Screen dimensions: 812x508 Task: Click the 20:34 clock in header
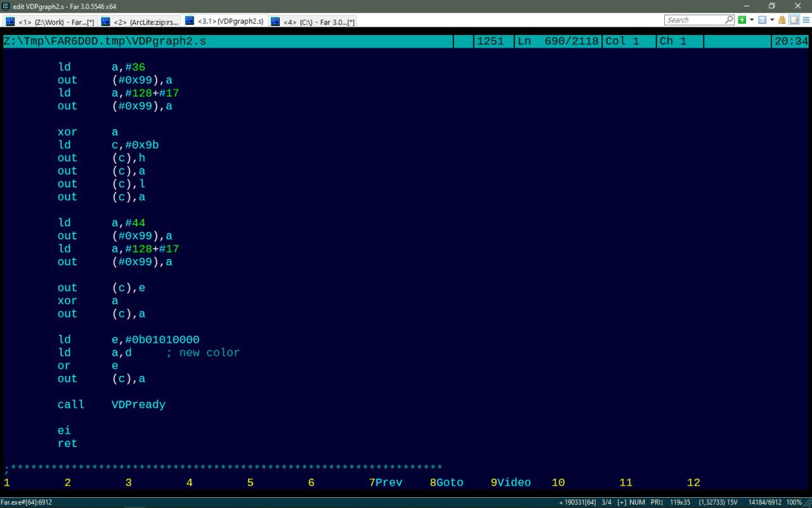791,41
